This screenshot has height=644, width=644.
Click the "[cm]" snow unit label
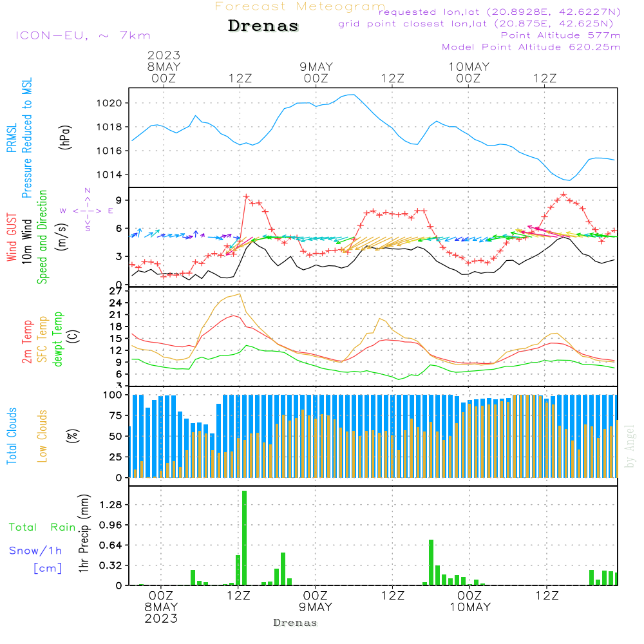pyautogui.click(x=48, y=569)
